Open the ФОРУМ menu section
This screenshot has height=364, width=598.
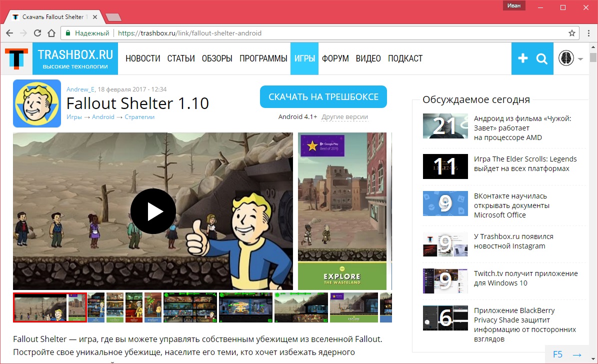(x=335, y=58)
